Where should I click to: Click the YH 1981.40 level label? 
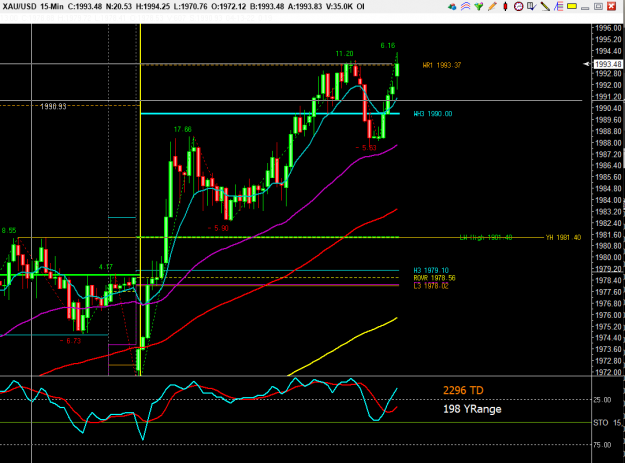[x=563, y=237]
